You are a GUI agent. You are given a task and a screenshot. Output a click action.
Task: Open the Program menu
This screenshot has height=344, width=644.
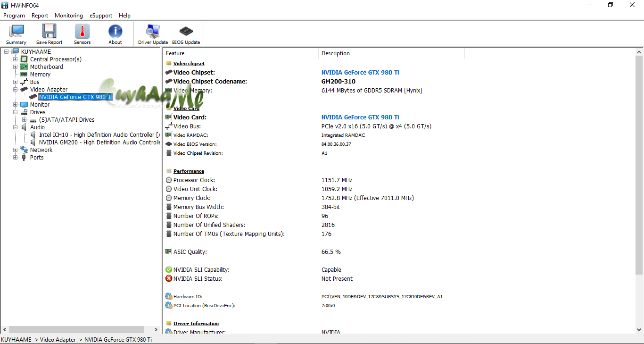pos(14,15)
